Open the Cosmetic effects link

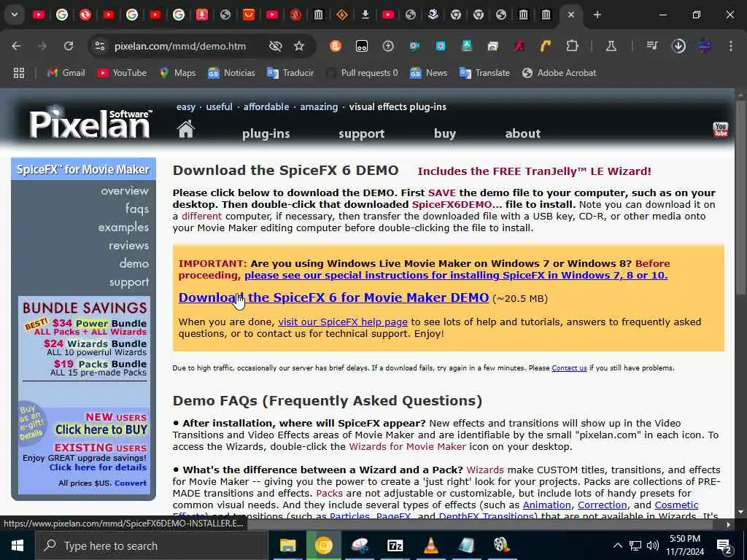pyautogui.click(x=676, y=505)
